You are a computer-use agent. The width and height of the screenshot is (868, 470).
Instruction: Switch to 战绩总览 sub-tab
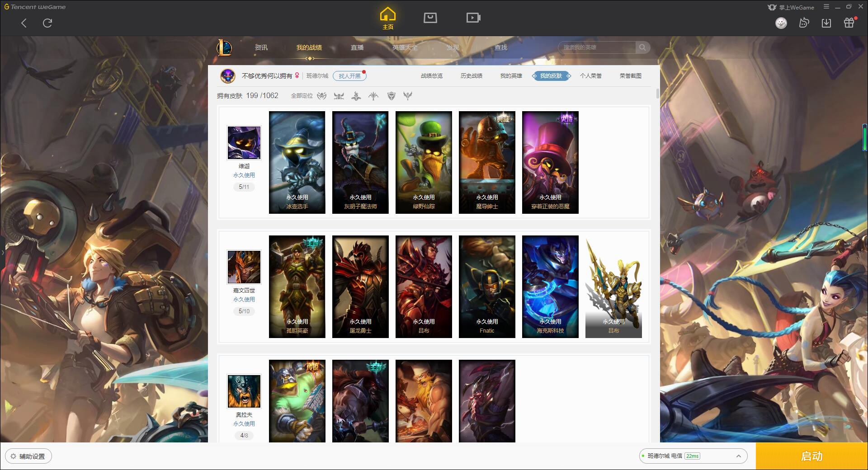point(432,76)
